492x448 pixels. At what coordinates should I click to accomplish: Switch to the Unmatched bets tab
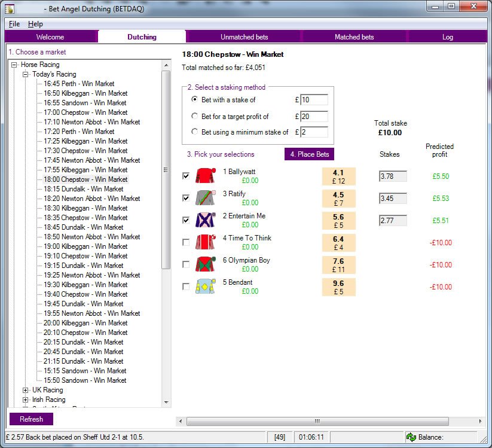tap(244, 37)
